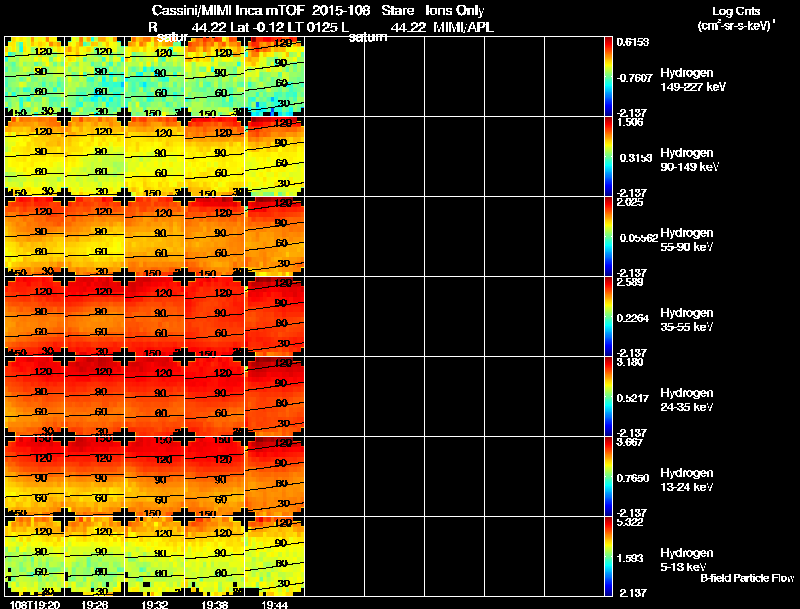Click the '19:32' time label
The height and width of the screenshot is (609, 800).
coord(155,604)
